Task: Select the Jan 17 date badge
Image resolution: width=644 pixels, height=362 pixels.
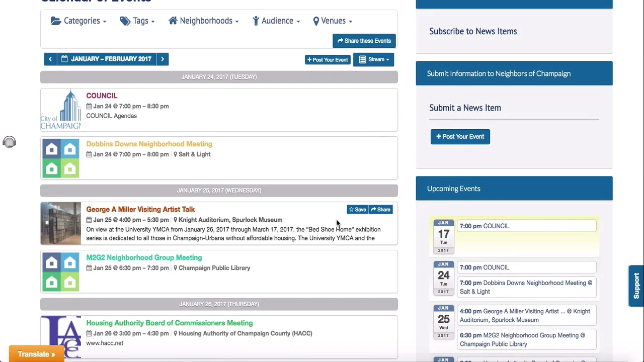Action: (443, 236)
